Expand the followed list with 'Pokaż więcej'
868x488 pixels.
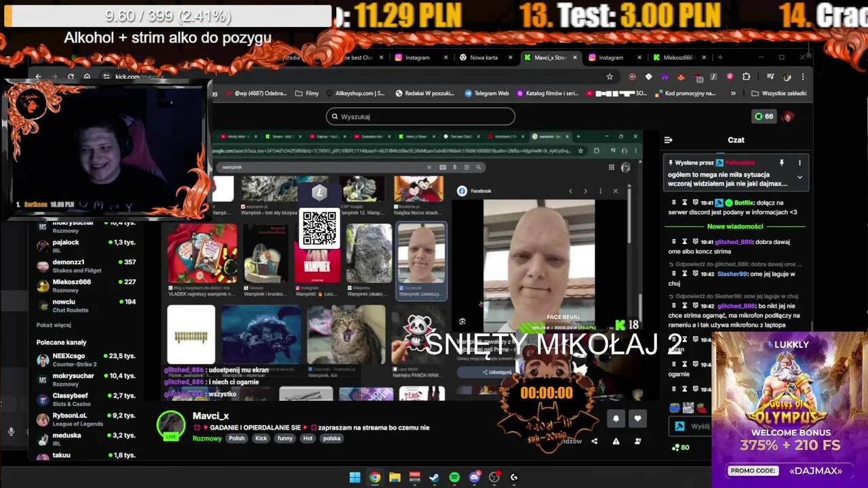[x=54, y=325]
